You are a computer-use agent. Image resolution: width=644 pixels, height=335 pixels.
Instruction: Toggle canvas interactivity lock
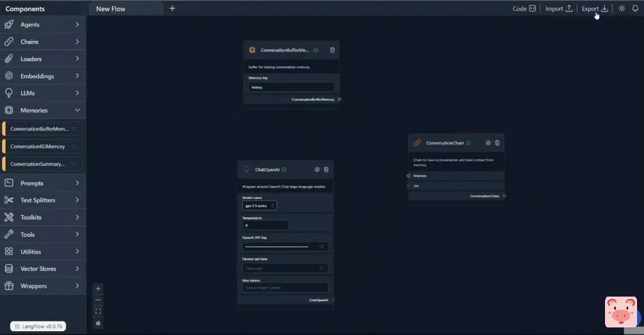pos(97,323)
